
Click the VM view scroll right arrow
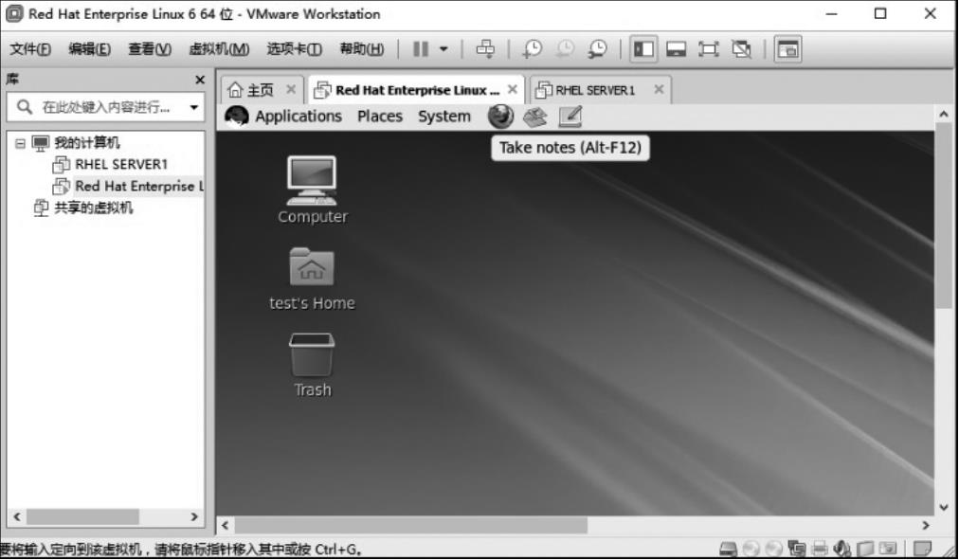coord(926,525)
